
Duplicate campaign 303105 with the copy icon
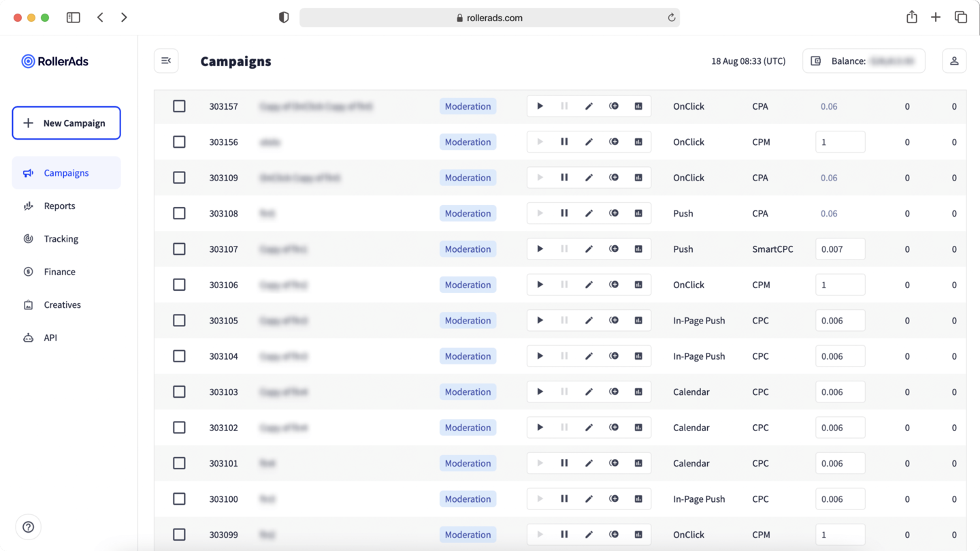coord(614,320)
